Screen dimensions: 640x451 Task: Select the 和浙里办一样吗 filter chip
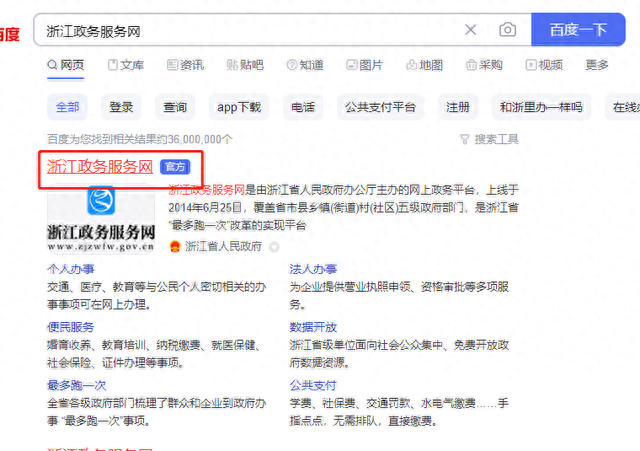click(541, 107)
